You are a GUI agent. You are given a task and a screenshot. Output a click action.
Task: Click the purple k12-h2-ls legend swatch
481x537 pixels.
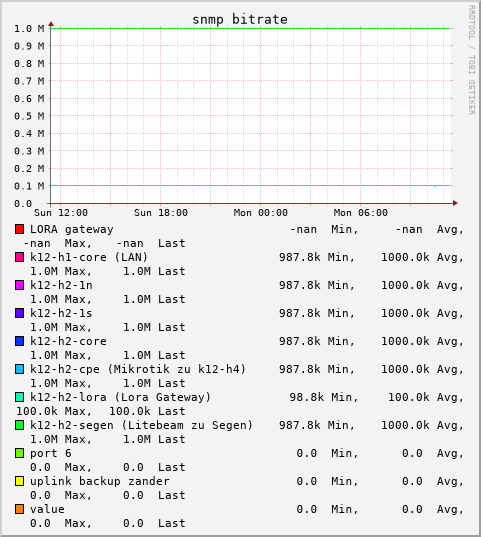[20, 313]
